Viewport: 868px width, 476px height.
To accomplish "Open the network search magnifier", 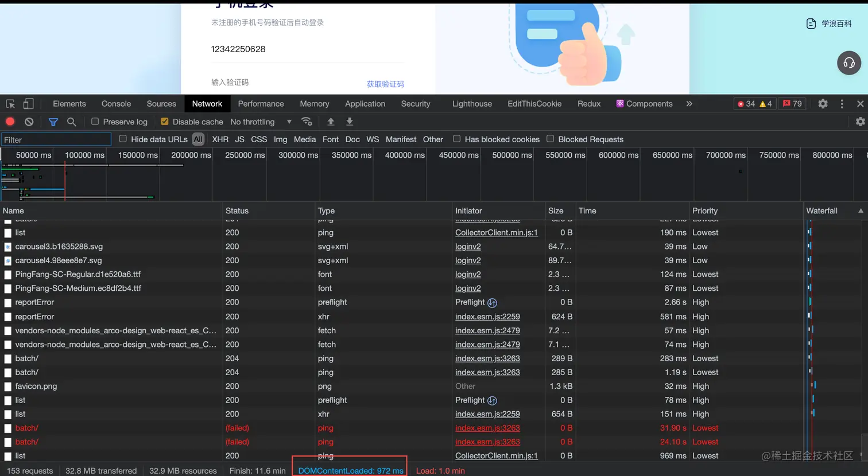I will click(x=72, y=122).
